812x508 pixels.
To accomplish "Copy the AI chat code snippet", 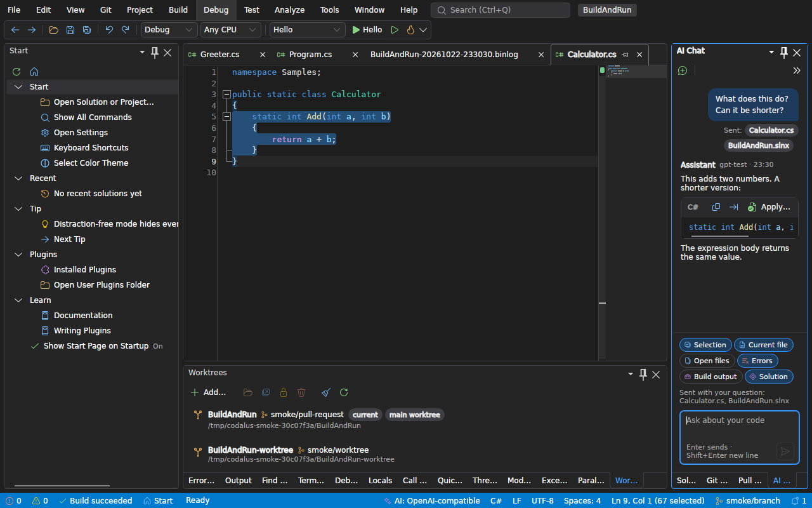I will (x=716, y=207).
